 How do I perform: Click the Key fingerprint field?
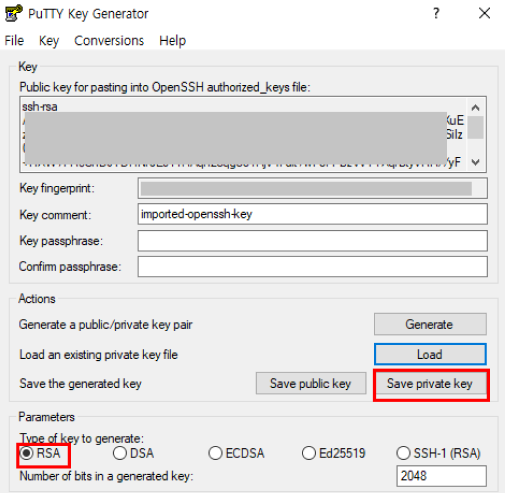pos(313,188)
